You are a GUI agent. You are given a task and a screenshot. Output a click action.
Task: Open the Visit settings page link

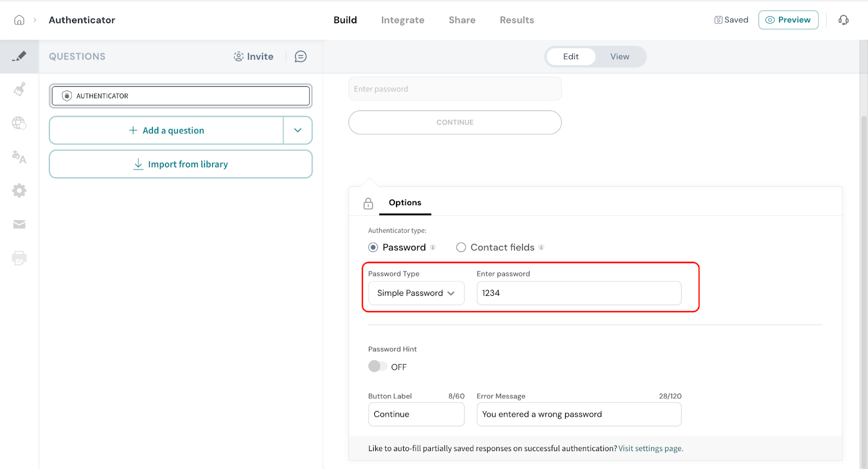[650, 448]
